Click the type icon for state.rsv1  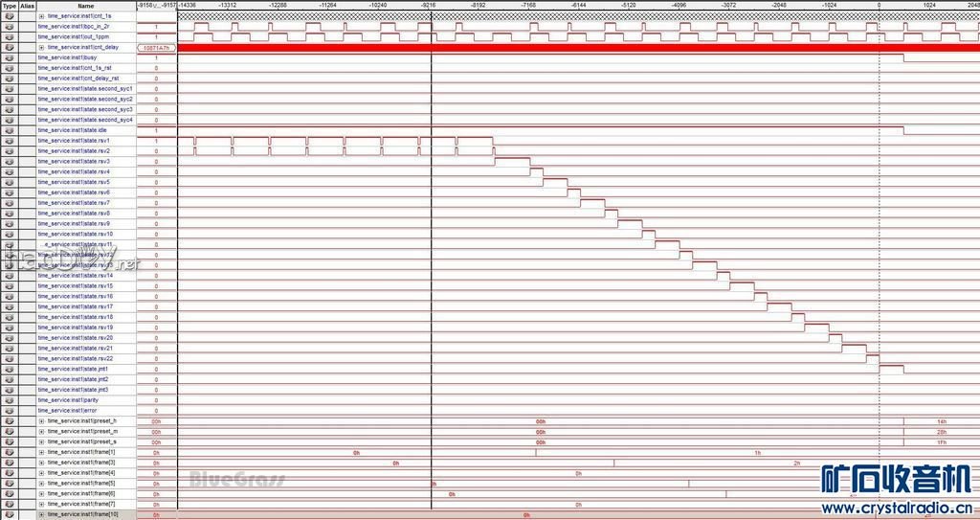pos(9,141)
